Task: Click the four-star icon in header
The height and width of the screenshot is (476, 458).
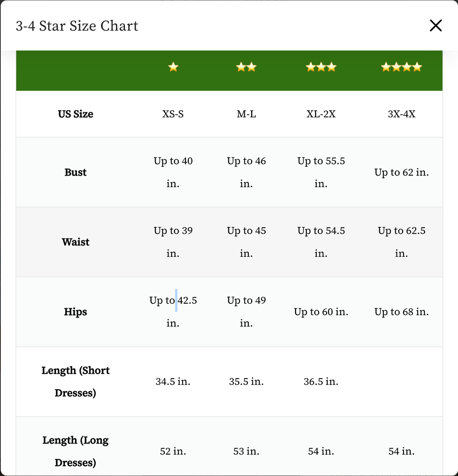Action: point(402,67)
